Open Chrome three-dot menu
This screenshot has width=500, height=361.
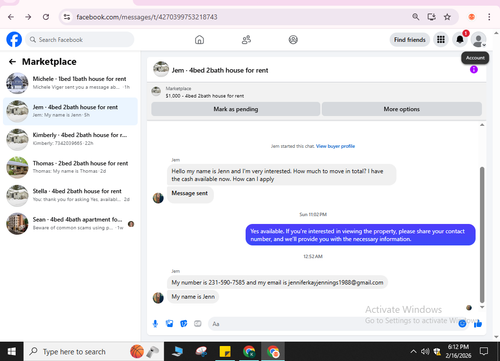click(x=489, y=17)
